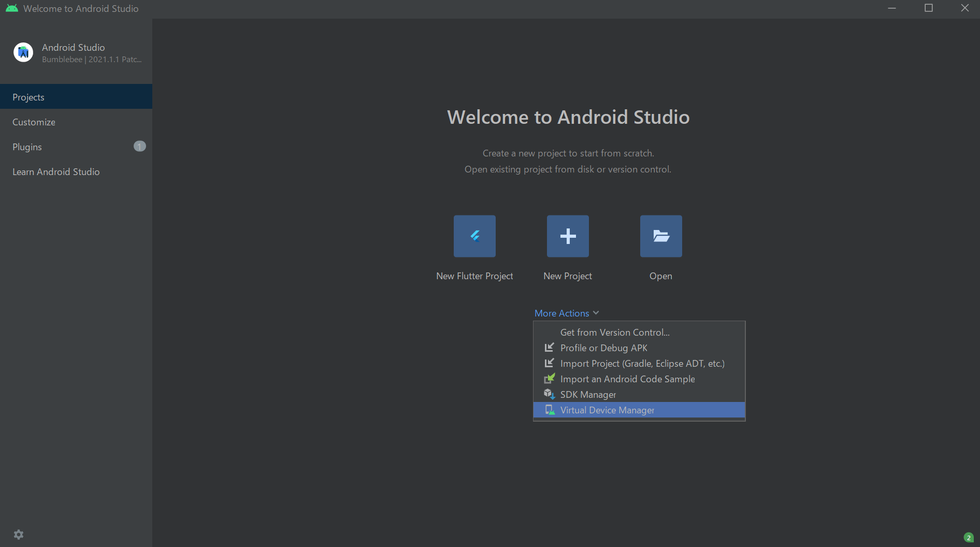Open settings gear in sidebar bottom
Image resolution: width=980 pixels, height=547 pixels.
click(19, 535)
